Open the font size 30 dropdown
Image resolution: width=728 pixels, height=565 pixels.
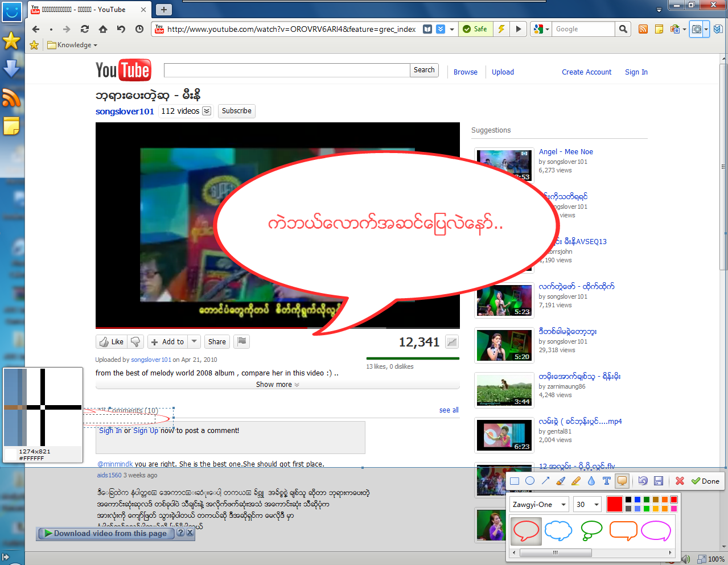click(x=588, y=504)
